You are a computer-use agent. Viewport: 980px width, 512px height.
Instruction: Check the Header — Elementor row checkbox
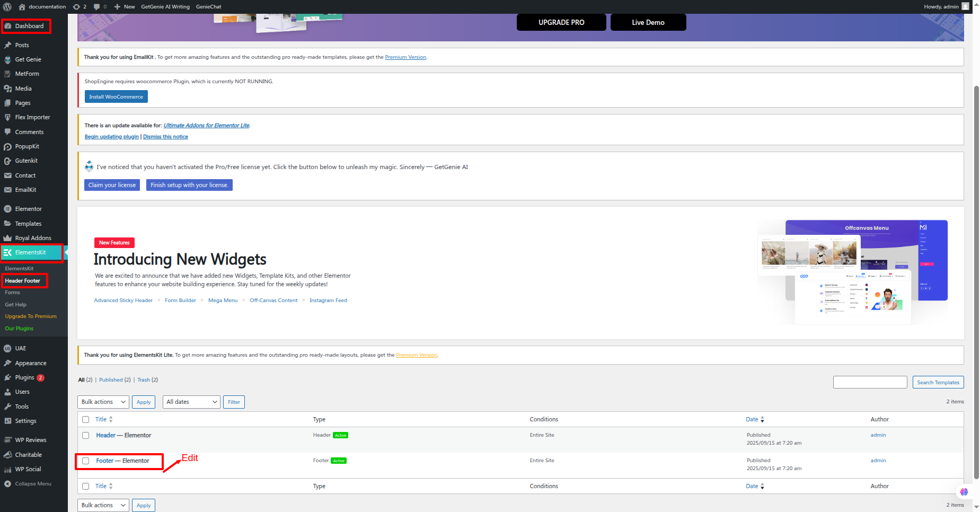(86, 436)
